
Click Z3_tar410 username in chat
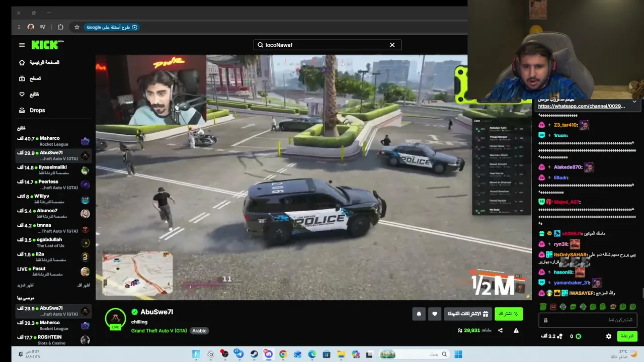[565, 125]
